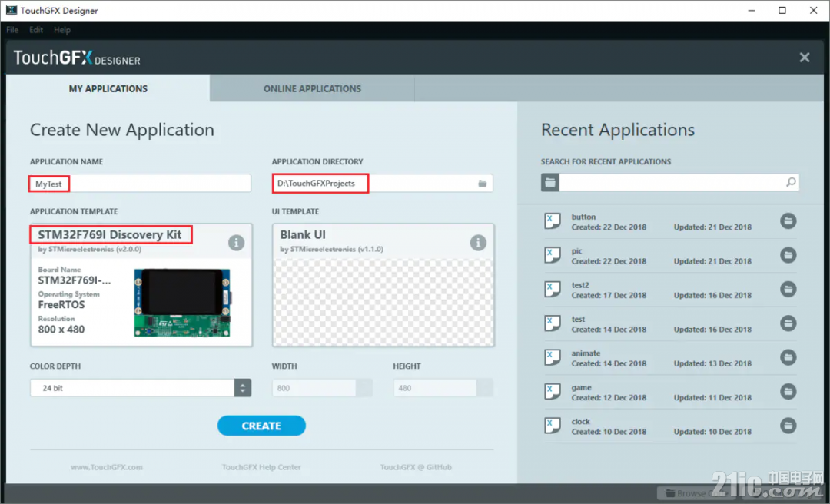Click TouchGFX Designer title bar app icon
The width and height of the screenshot is (830, 504).
point(11,10)
